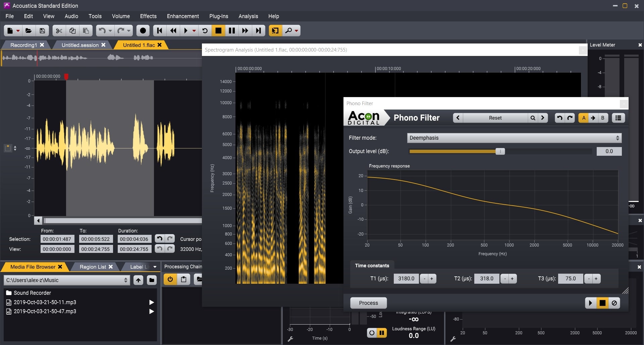Expand the redo history dropdown

click(129, 30)
